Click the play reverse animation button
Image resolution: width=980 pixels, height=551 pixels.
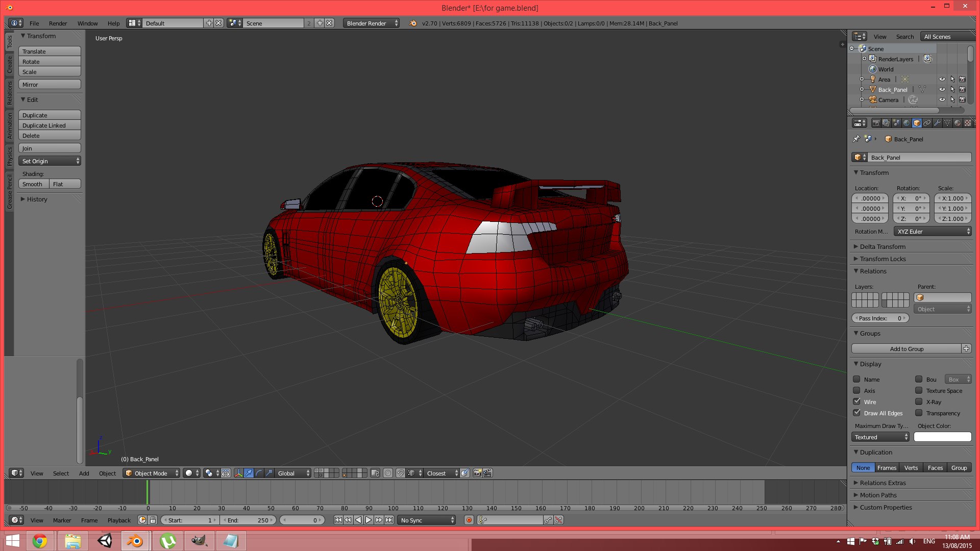(358, 520)
